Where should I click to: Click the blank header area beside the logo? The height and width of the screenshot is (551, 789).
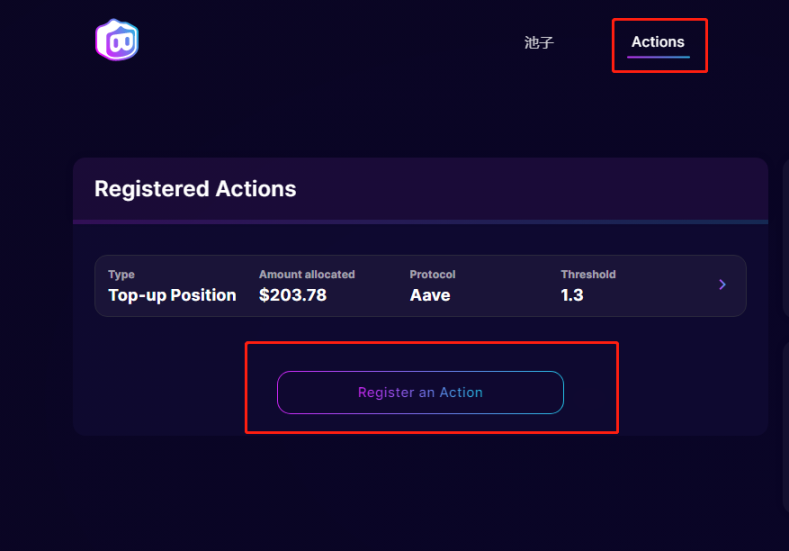(x=320, y=42)
